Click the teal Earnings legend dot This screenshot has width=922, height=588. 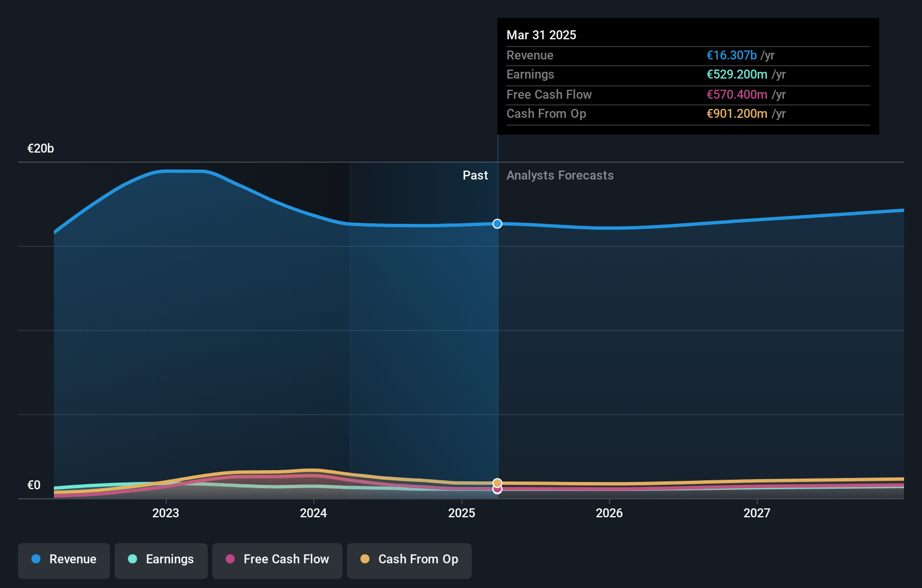pos(131,559)
